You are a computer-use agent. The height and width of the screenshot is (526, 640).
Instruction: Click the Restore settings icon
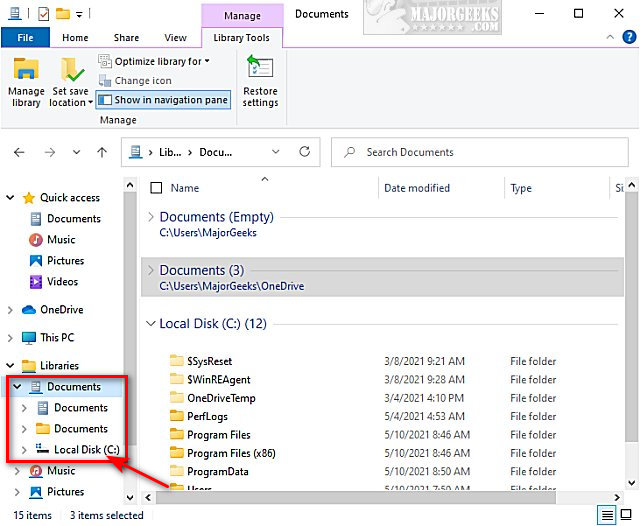(x=260, y=81)
